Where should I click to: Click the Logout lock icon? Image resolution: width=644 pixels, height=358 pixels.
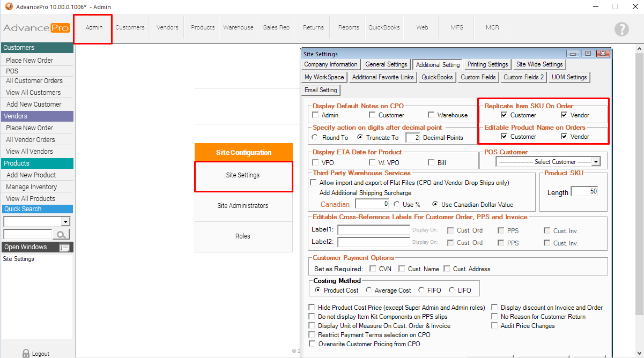point(26,353)
